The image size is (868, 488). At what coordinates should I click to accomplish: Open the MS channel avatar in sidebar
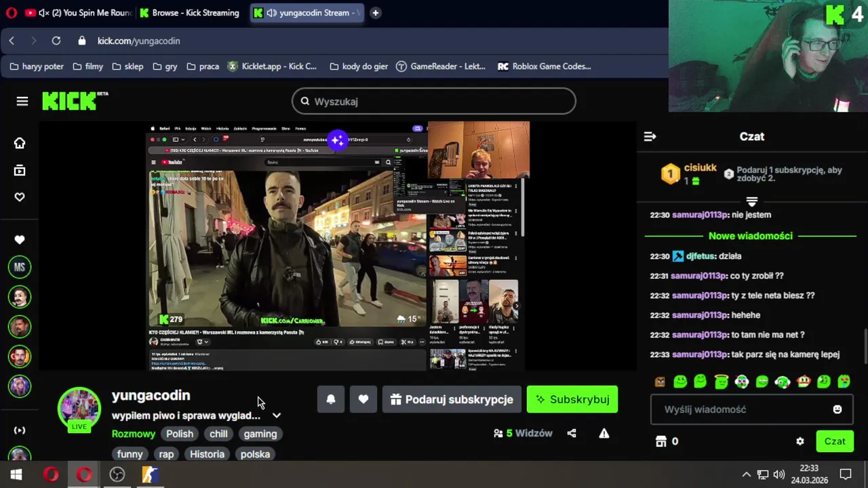20,267
